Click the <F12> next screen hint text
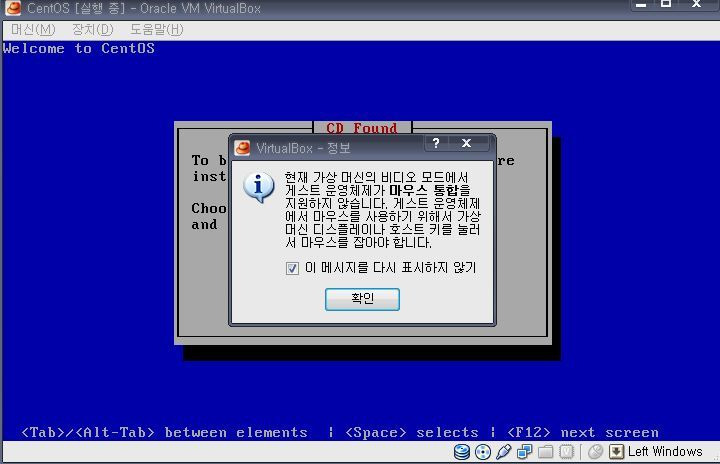Viewport: 720px width, 464px height. click(x=583, y=433)
